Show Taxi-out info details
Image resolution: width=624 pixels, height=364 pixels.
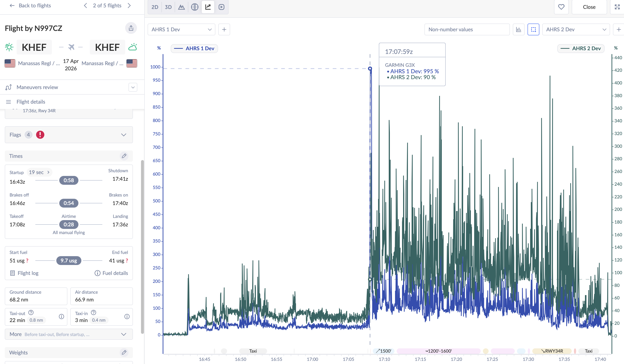61,317
